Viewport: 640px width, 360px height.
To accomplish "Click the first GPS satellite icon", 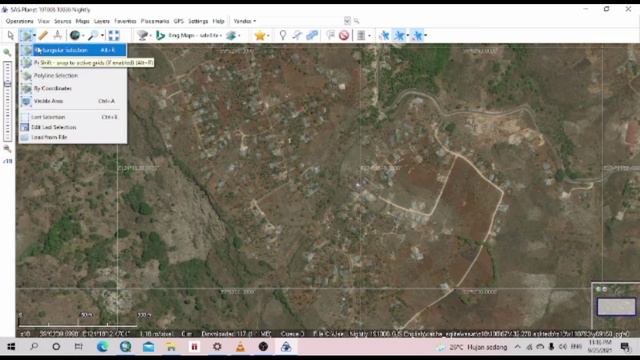I will point(384,36).
